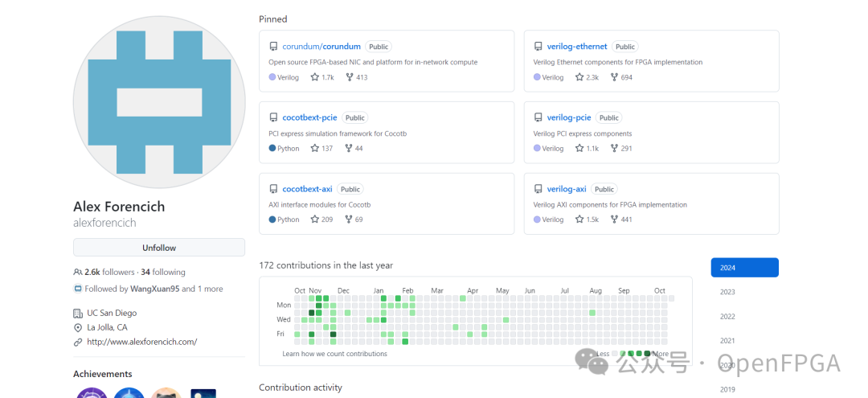Click the Public badge on corundum/corundum
868x398 pixels.
click(x=379, y=47)
